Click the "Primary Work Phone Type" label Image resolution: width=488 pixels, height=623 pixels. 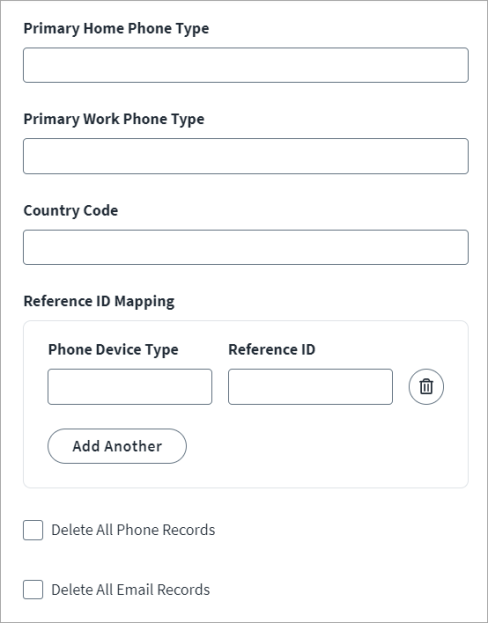tap(114, 119)
